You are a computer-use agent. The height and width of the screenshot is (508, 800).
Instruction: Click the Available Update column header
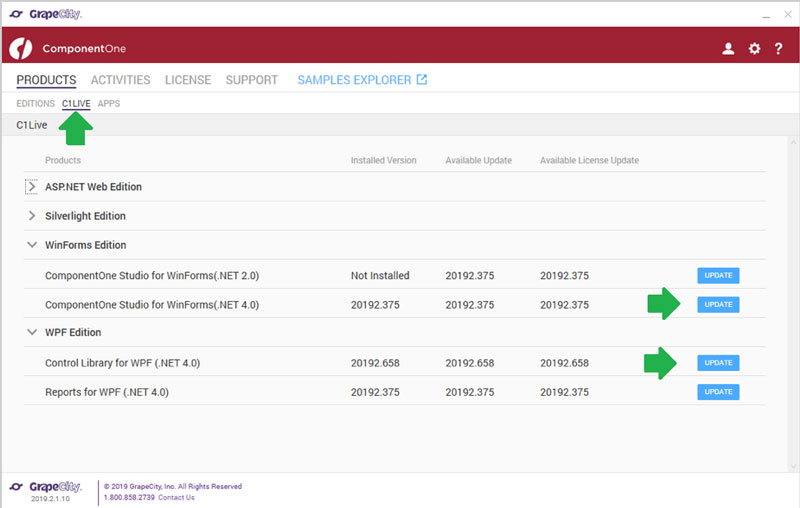[479, 160]
